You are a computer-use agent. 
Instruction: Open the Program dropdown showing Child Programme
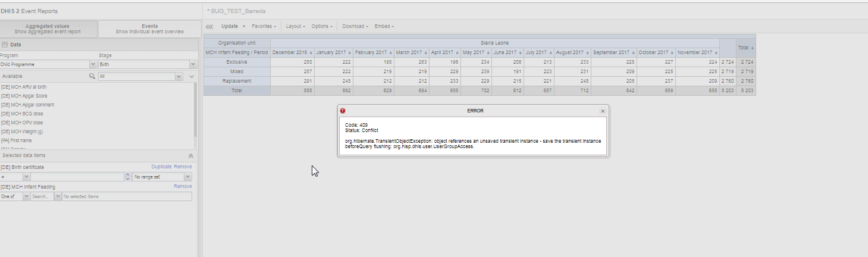pos(93,64)
